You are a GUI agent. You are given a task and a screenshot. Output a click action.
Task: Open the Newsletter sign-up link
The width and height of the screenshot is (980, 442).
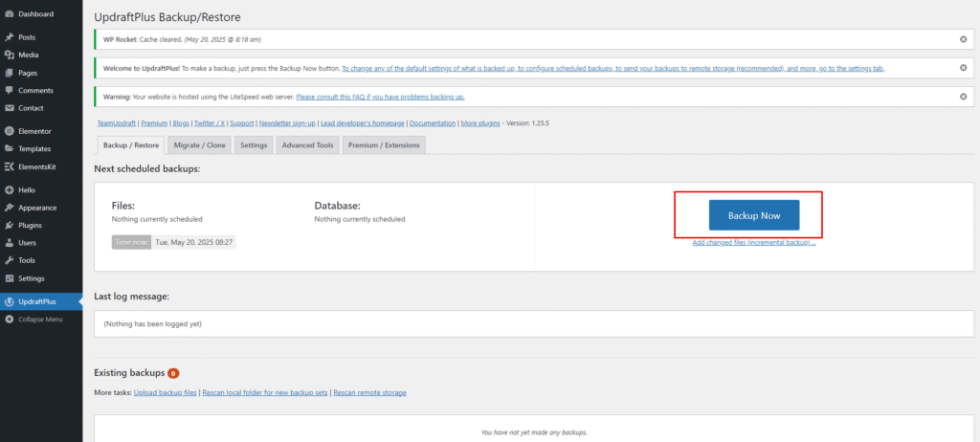coord(287,123)
